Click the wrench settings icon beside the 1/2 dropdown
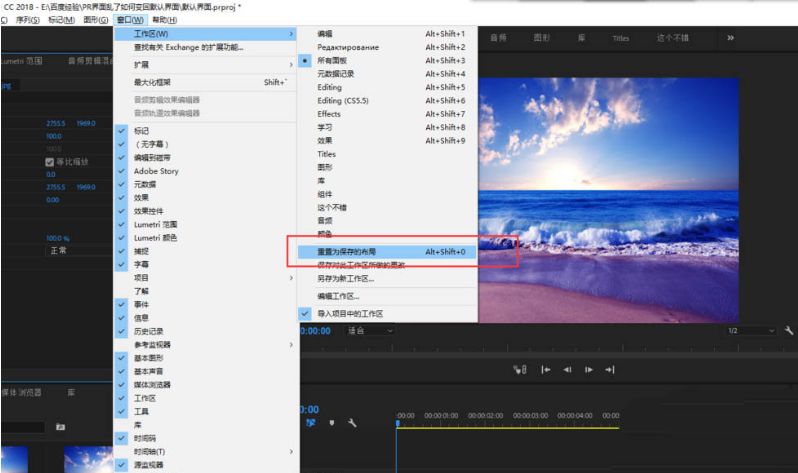 click(x=789, y=331)
